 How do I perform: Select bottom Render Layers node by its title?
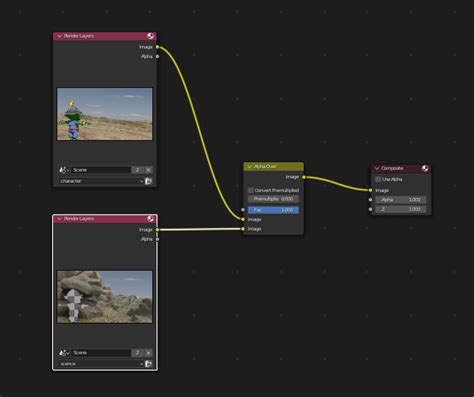pos(79,219)
